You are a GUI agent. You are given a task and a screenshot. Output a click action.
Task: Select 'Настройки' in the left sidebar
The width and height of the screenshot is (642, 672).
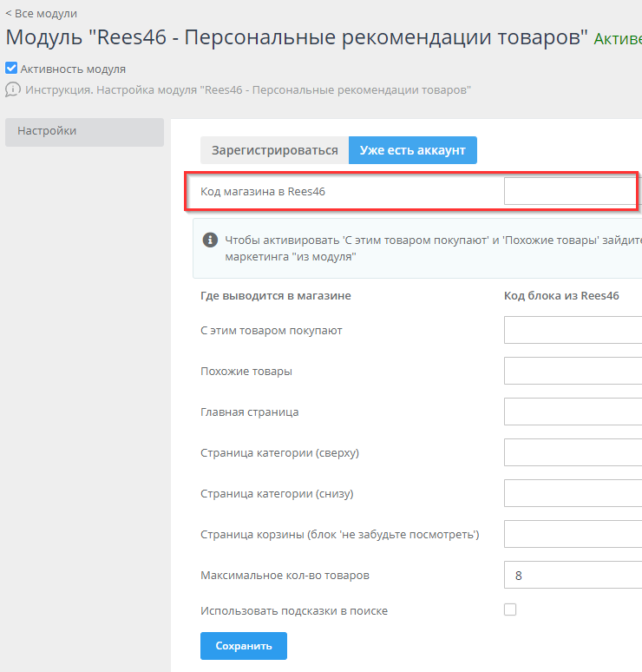84,131
